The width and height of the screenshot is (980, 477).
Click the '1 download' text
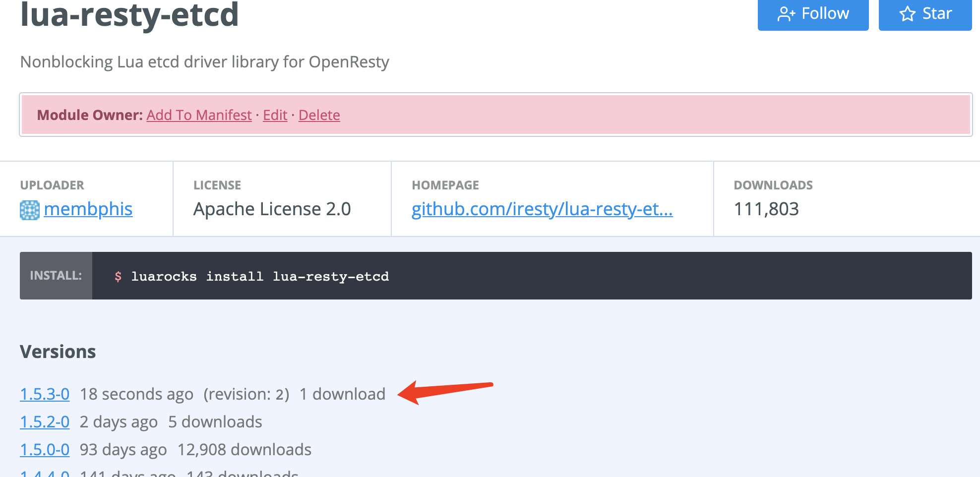pyautogui.click(x=343, y=394)
